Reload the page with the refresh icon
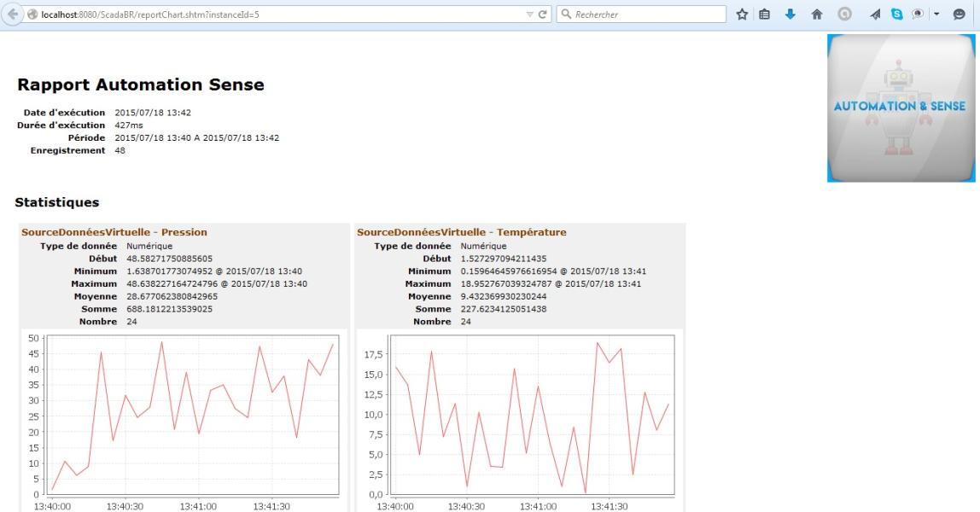Screen dimensions: 980x512 coord(543,15)
